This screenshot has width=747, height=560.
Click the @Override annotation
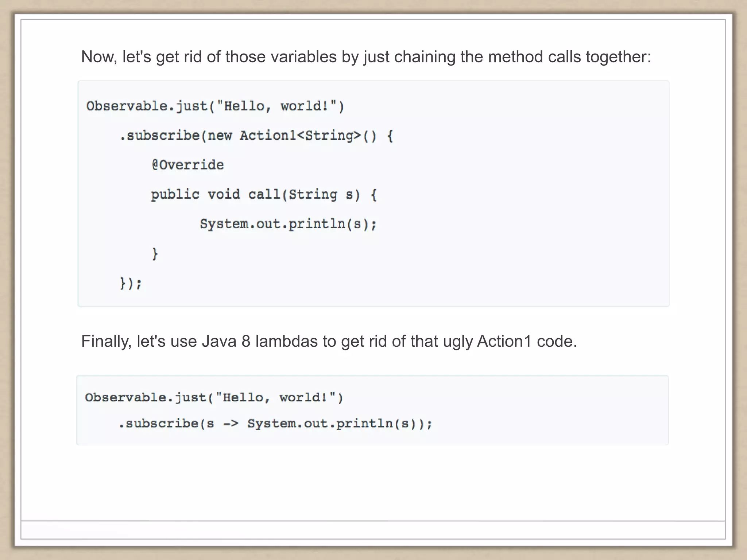click(x=187, y=165)
